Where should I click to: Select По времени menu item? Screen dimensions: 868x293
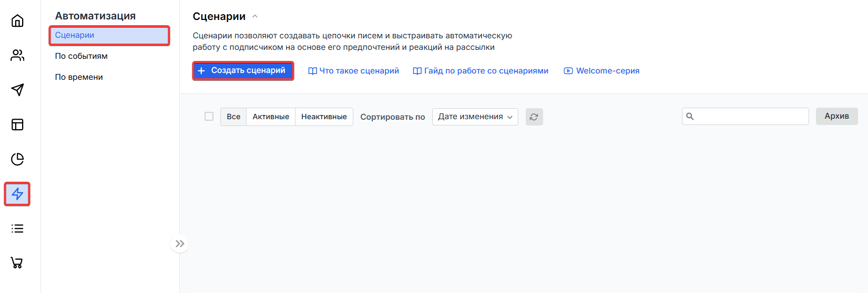pyautogui.click(x=79, y=77)
